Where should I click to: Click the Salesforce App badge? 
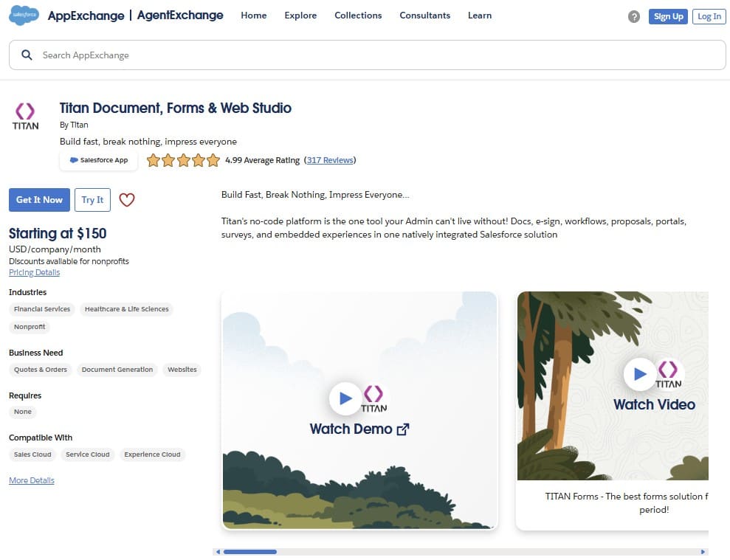(99, 160)
